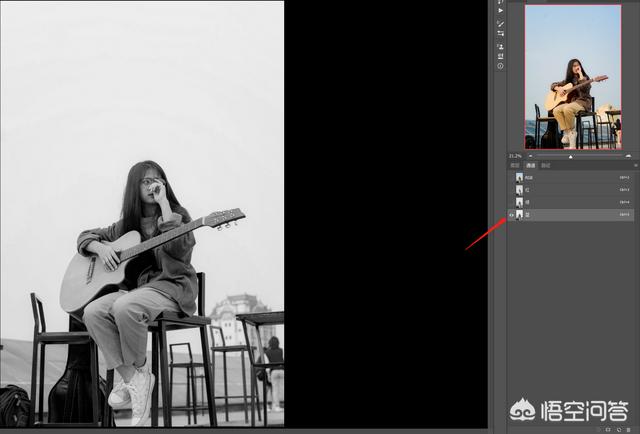The image size is (640, 434).
Task: Click the Ctrl+2 shortcut text beside RGB
Action: (x=624, y=178)
